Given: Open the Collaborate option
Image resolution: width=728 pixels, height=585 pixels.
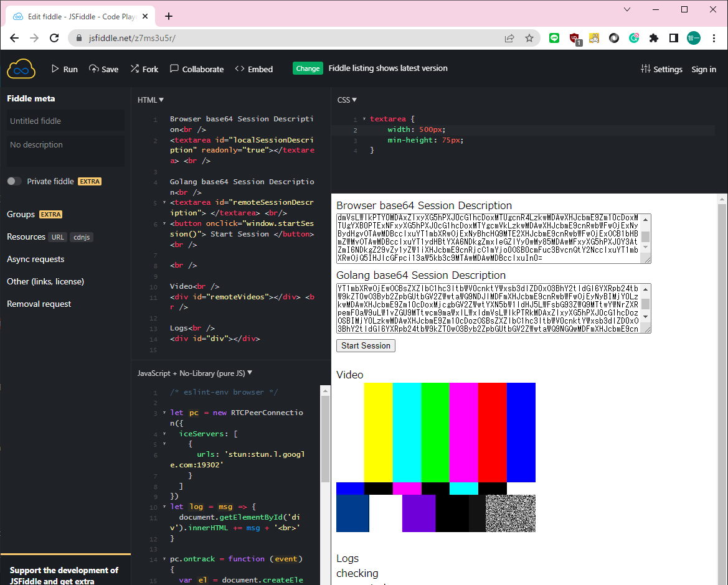Looking at the screenshot, I should coord(197,69).
